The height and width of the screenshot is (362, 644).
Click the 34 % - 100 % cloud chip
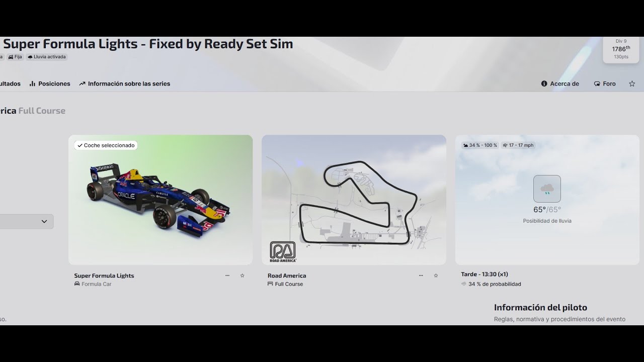pyautogui.click(x=480, y=145)
